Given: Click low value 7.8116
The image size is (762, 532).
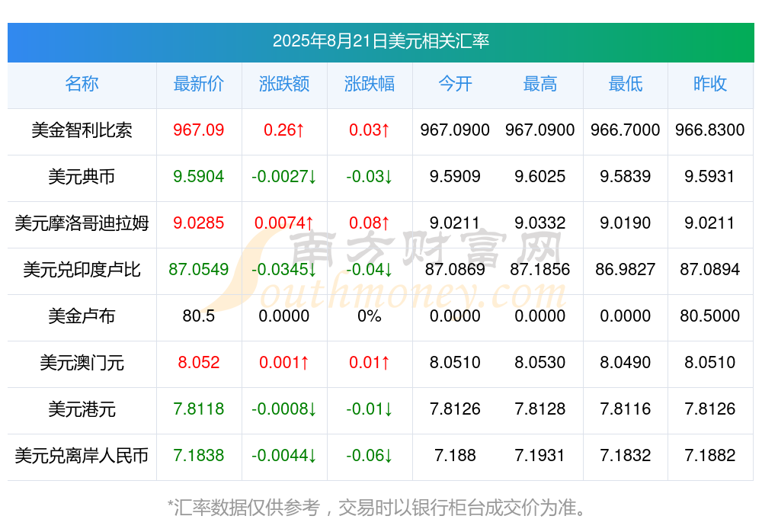Looking at the screenshot, I should pyautogui.click(x=626, y=409).
